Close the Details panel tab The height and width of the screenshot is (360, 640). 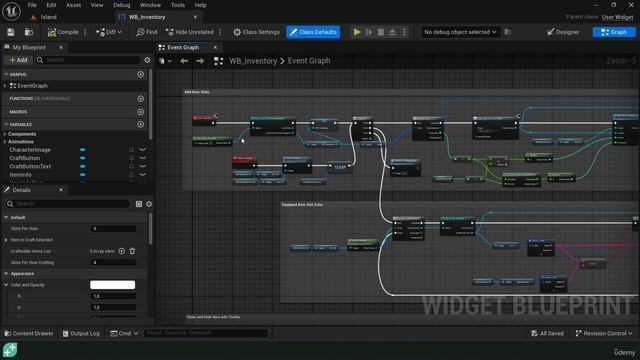pyautogui.click(x=61, y=190)
